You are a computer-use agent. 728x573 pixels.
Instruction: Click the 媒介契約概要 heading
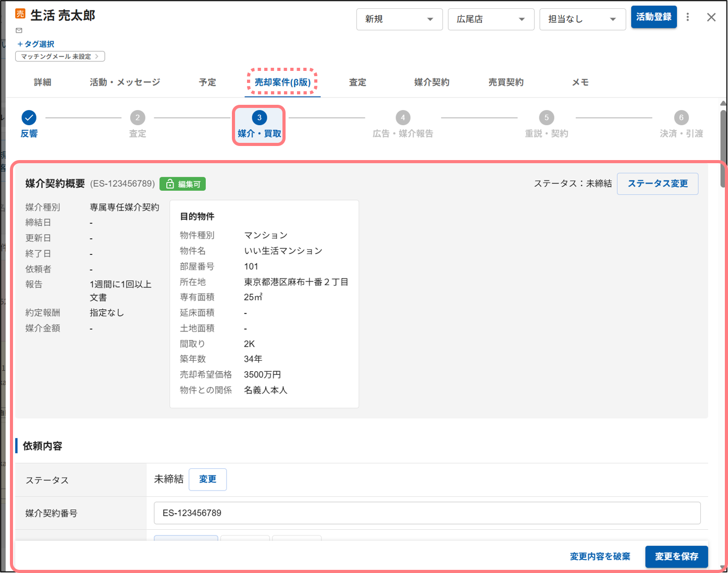(x=55, y=184)
